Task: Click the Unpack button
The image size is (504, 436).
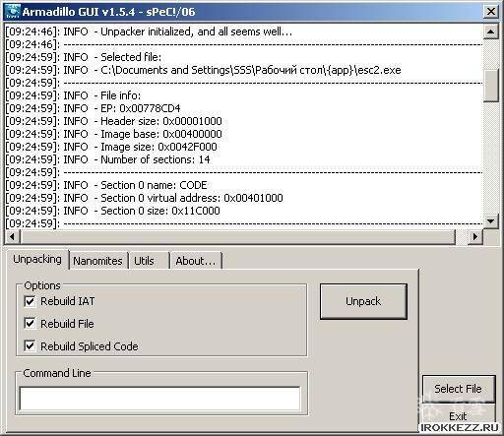Action: [x=363, y=301]
